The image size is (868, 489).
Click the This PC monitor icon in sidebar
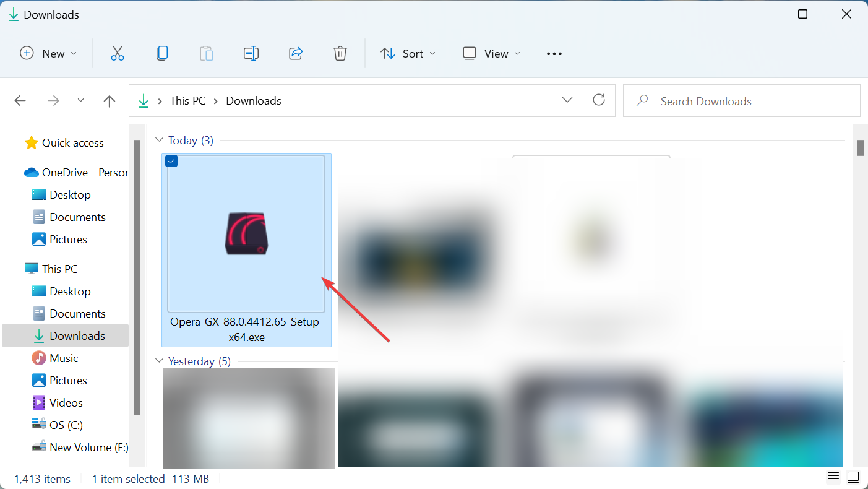pos(31,269)
